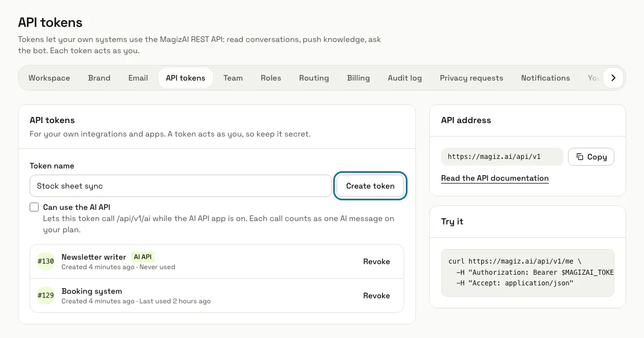This screenshot has width=644, height=338.
Task: Enable the Can use the AI API checkbox
Action: pos(34,207)
